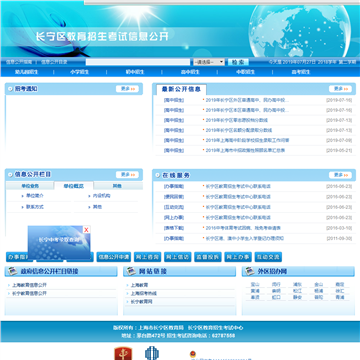This screenshot has height=360, width=360.
Task: Open the 信息公开指南 link
Action: click(19, 62)
